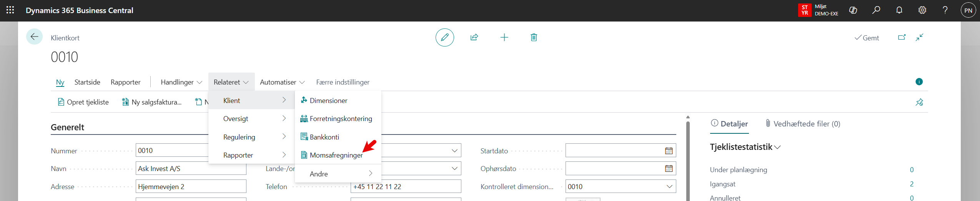Image resolution: width=980 pixels, height=201 pixels.
Task: Open Annulleret count link
Action: [x=912, y=198]
